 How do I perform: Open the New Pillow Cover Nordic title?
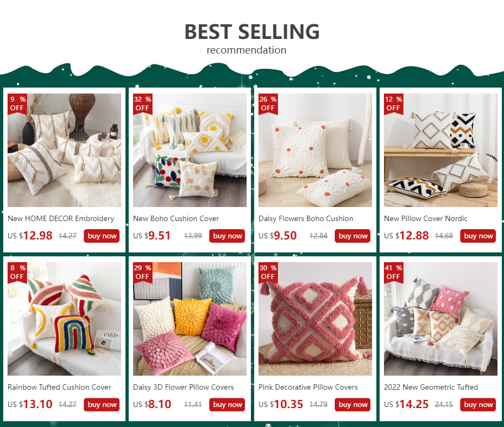point(426,218)
